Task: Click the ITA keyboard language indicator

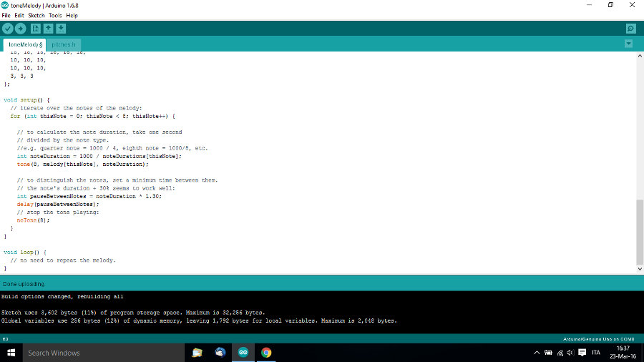Action: (x=596, y=353)
